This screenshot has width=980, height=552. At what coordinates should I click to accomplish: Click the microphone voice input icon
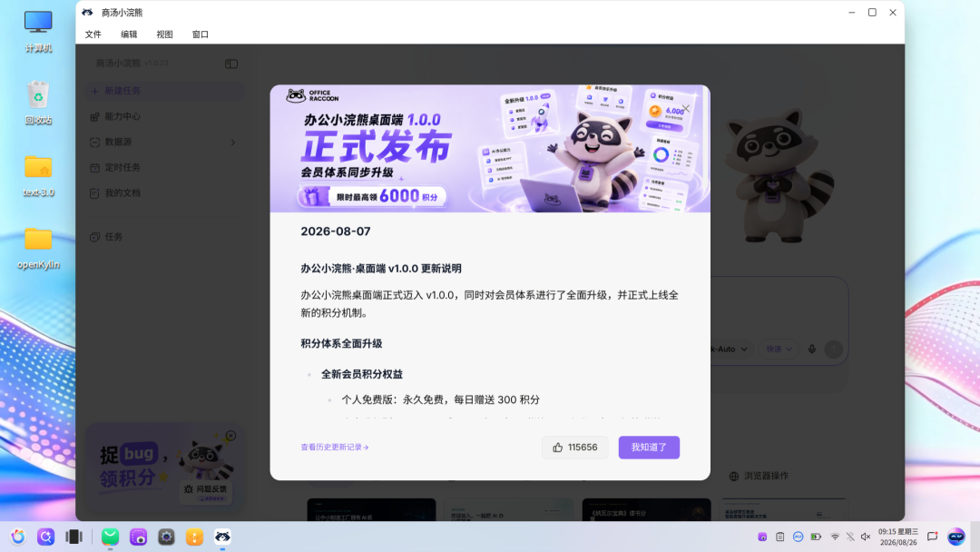click(812, 349)
